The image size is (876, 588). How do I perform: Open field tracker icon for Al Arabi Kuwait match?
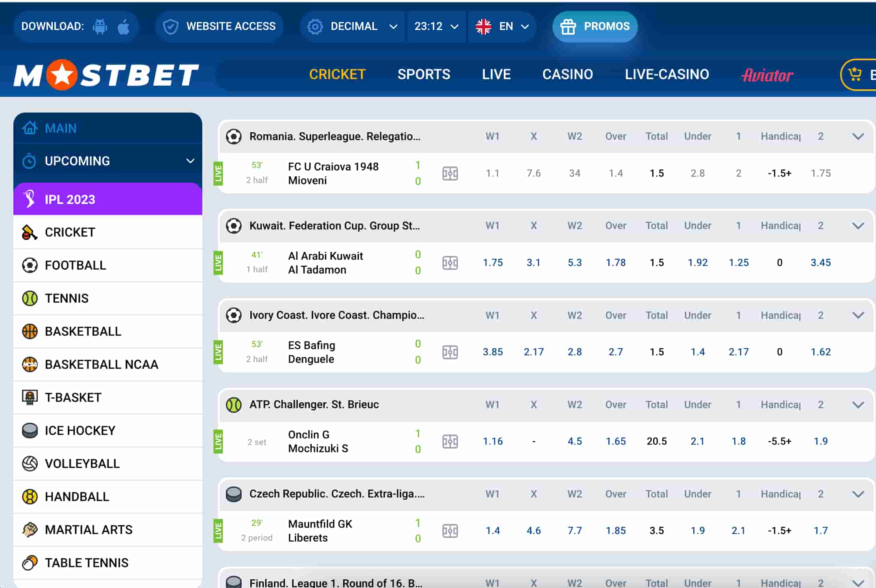click(x=450, y=263)
